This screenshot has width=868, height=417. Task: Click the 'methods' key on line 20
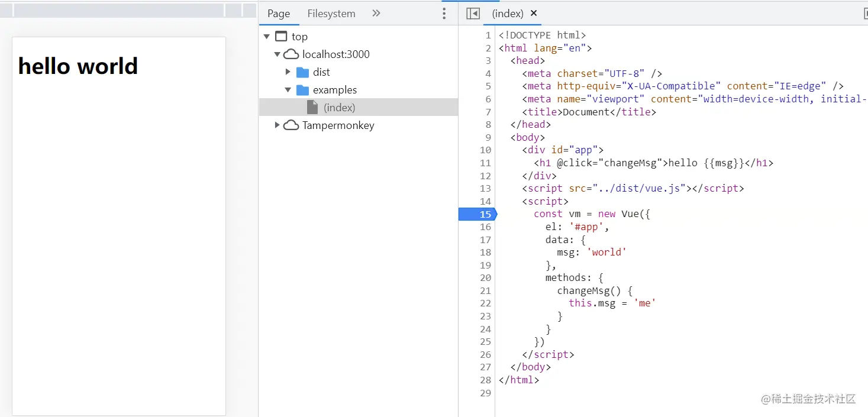pyautogui.click(x=566, y=278)
